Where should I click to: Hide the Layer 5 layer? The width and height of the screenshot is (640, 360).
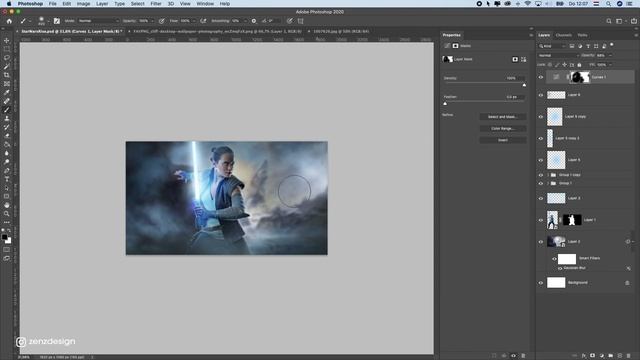(541, 160)
